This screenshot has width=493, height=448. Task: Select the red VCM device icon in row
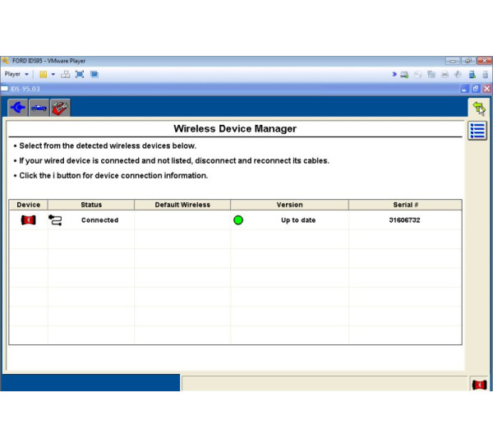(x=28, y=220)
